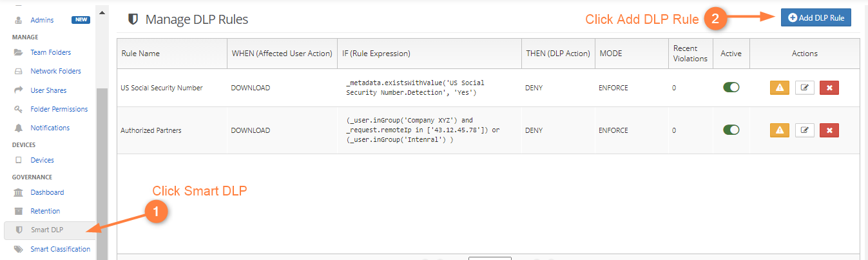
Task: View recent violations count for Authorized Partners
Action: 674,130
